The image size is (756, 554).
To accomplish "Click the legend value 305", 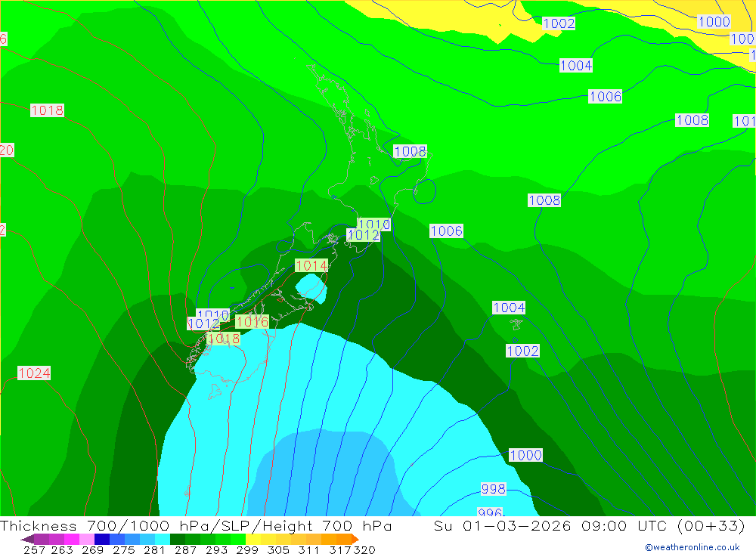I will 277,549.
